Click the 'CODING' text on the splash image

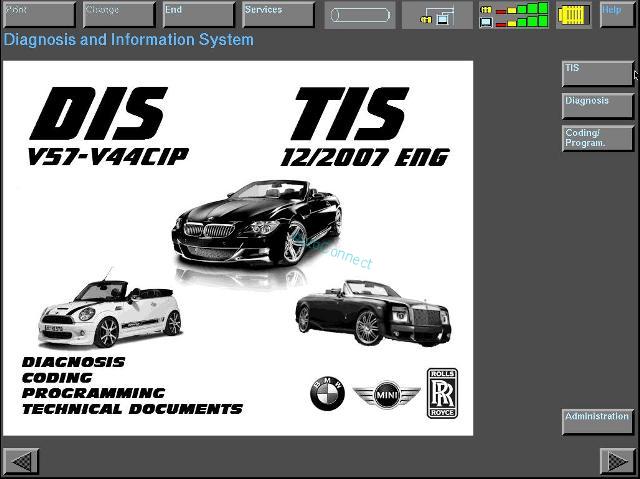[x=57, y=378]
